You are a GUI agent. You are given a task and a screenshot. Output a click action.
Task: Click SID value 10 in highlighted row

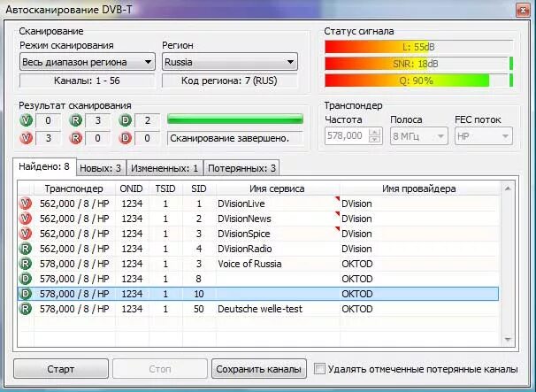(199, 294)
